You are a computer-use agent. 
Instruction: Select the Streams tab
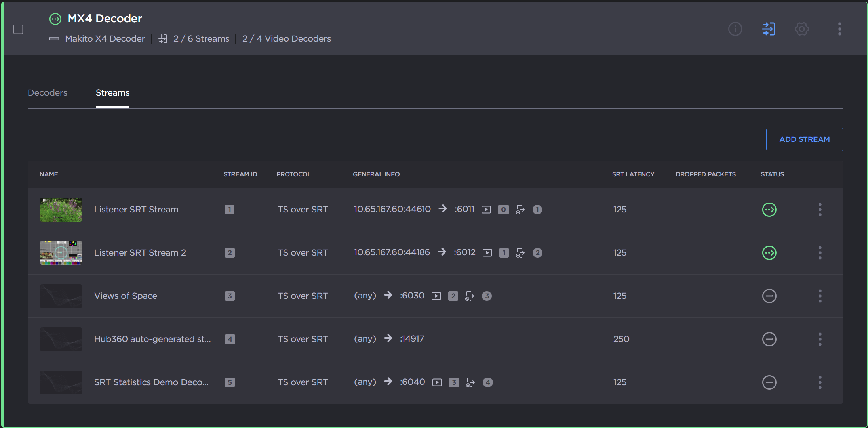[x=112, y=93]
